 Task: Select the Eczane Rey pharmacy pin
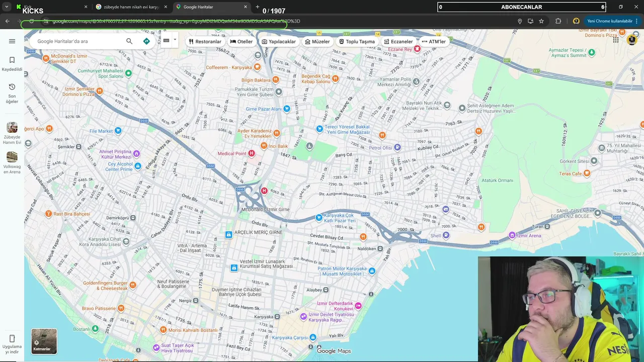coord(417,49)
